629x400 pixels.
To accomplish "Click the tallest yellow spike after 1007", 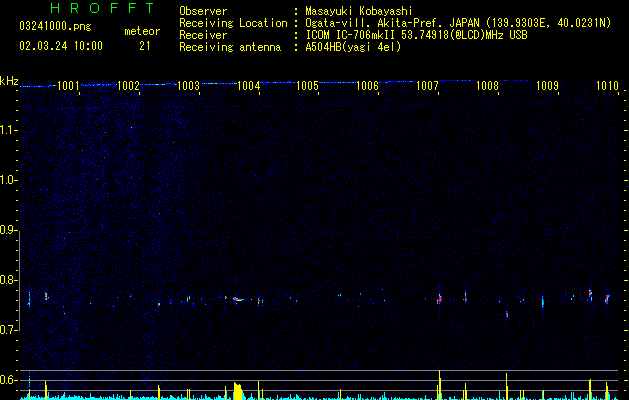I will pos(440,384).
